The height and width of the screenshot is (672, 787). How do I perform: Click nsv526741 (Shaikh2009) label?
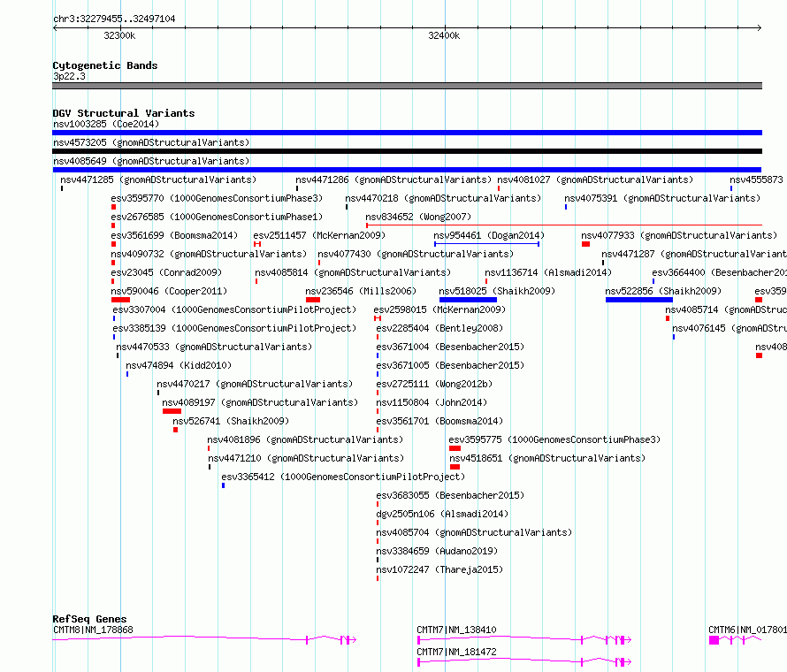coord(231,421)
